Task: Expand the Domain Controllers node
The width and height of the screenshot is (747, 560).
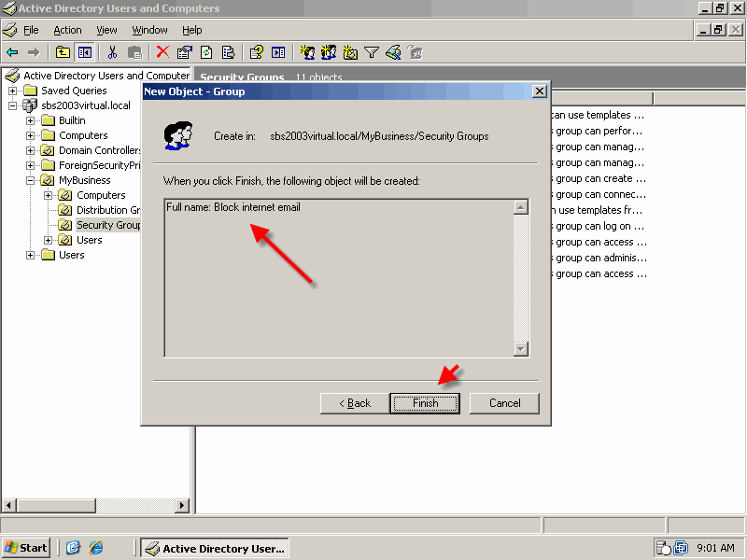Action: coord(31,150)
